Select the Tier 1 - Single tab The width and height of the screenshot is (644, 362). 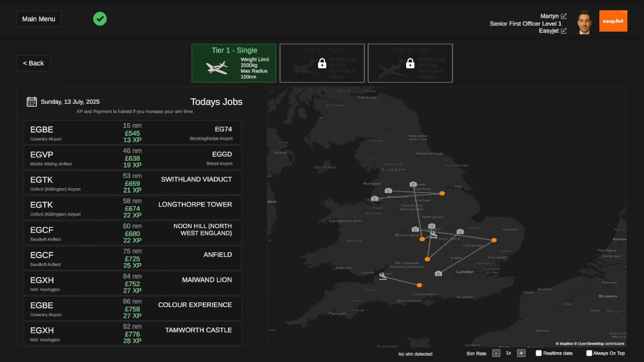234,63
